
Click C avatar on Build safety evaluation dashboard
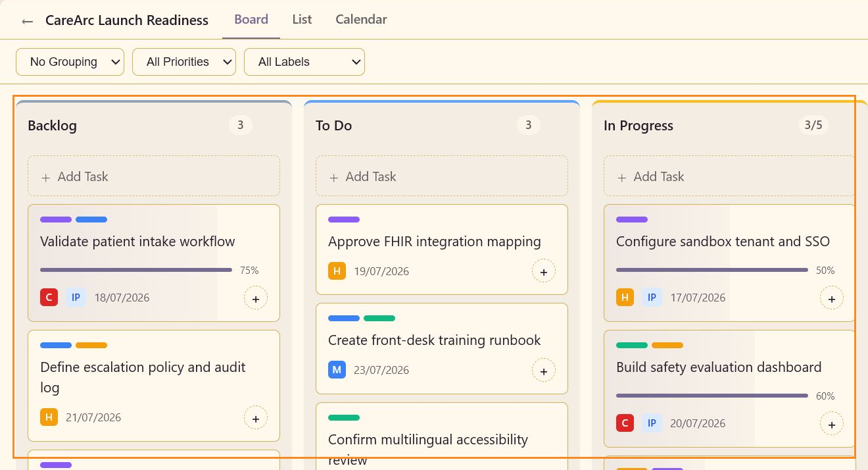click(x=625, y=423)
